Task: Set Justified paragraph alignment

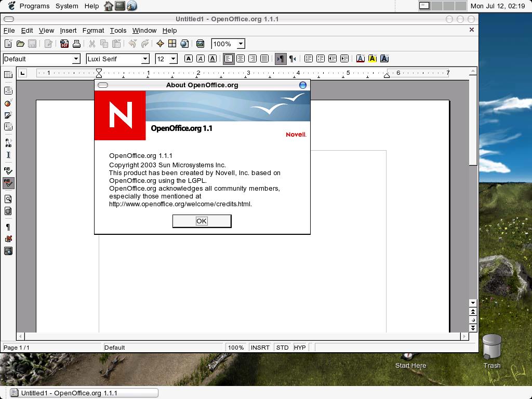Action: (264, 59)
